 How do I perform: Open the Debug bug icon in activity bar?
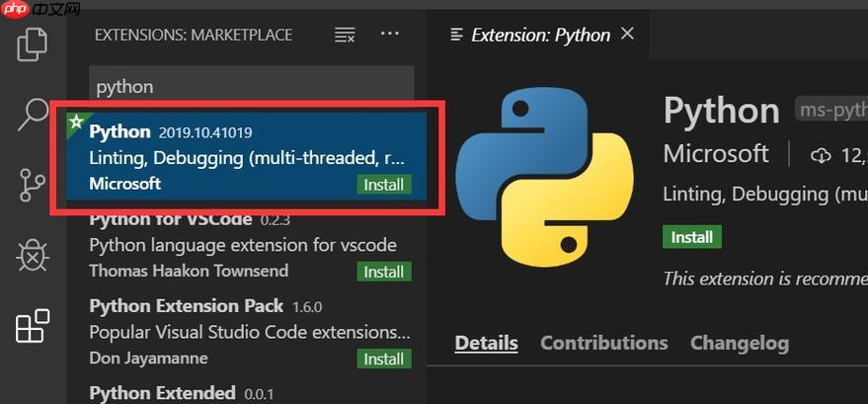(x=33, y=256)
